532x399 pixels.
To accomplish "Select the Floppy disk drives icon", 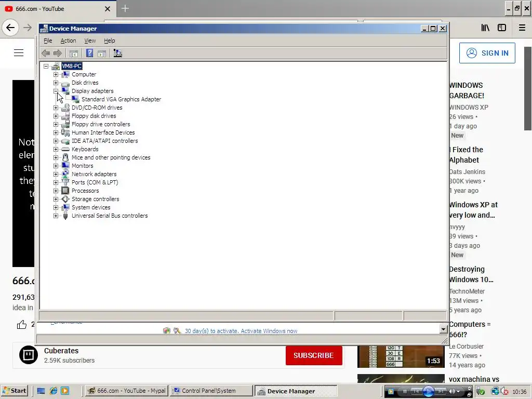I will (x=65, y=116).
